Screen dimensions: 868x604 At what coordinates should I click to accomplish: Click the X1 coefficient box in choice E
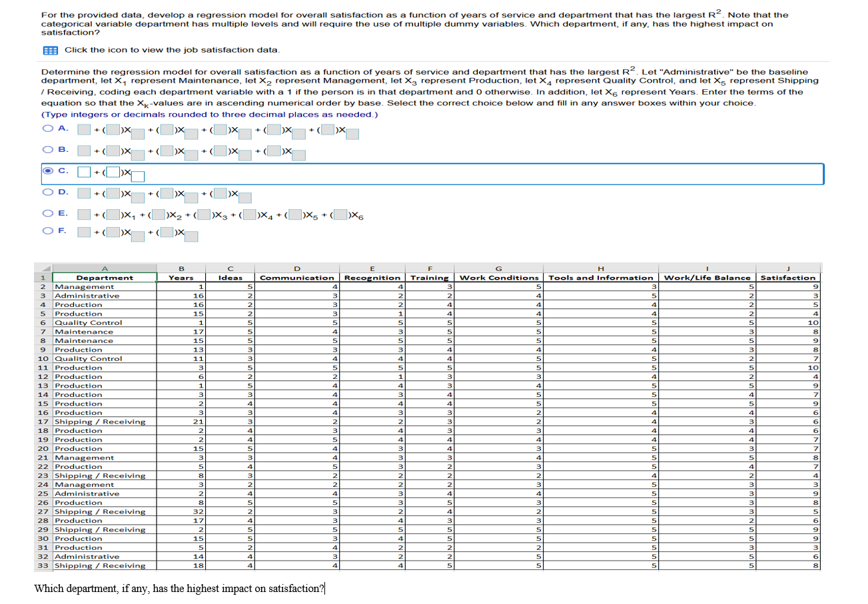(113, 214)
